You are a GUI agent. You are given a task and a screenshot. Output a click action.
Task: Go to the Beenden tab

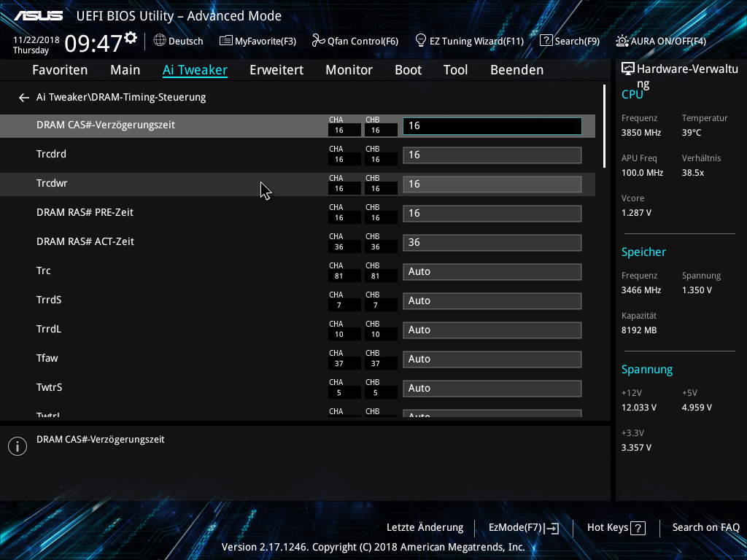pyautogui.click(x=517, y=70)
